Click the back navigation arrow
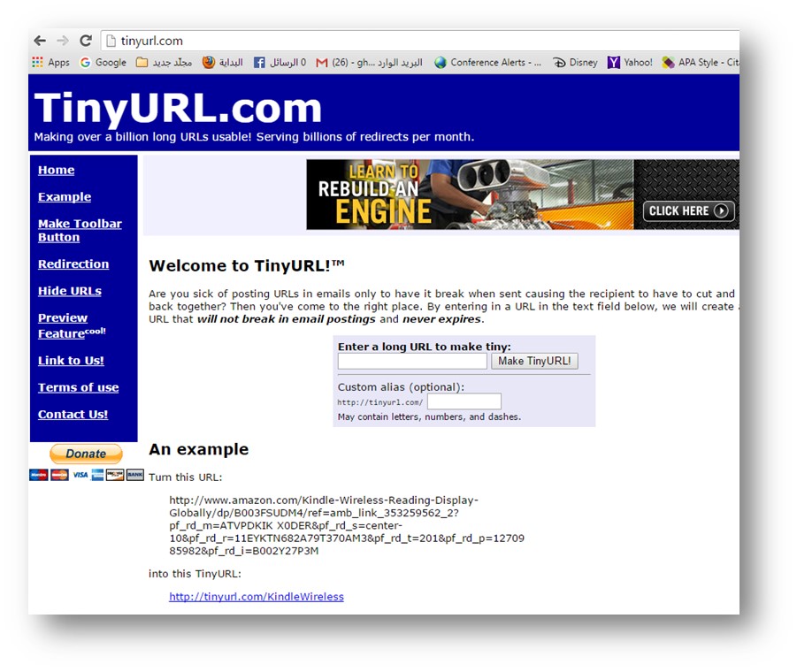The image size is (797, 672). [x=40, y=39]
